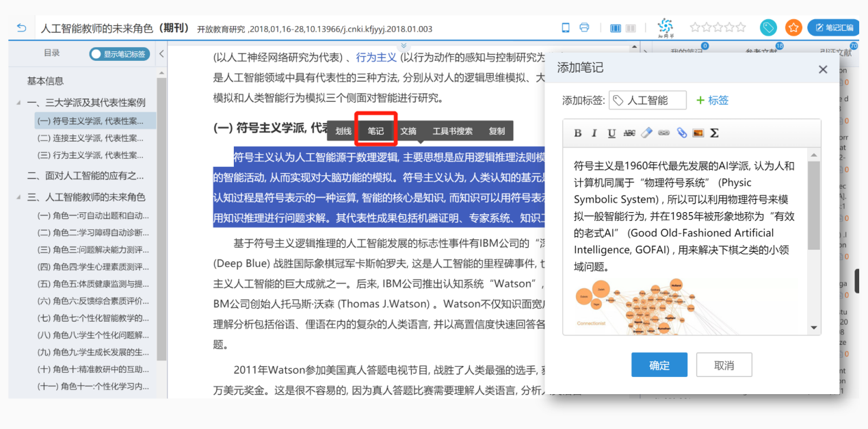Open 基本信息 in contents tree

click(x=46, y=81)
